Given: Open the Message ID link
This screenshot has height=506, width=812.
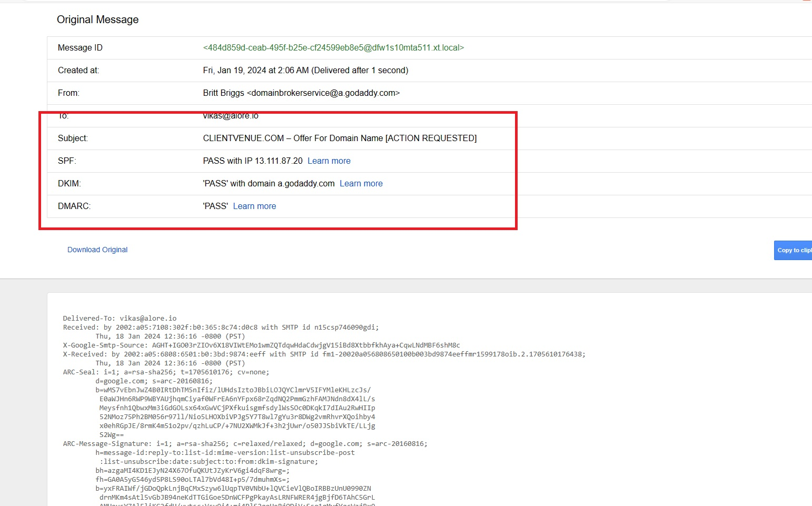Looking at the screenshot, I should click(333, 47).
